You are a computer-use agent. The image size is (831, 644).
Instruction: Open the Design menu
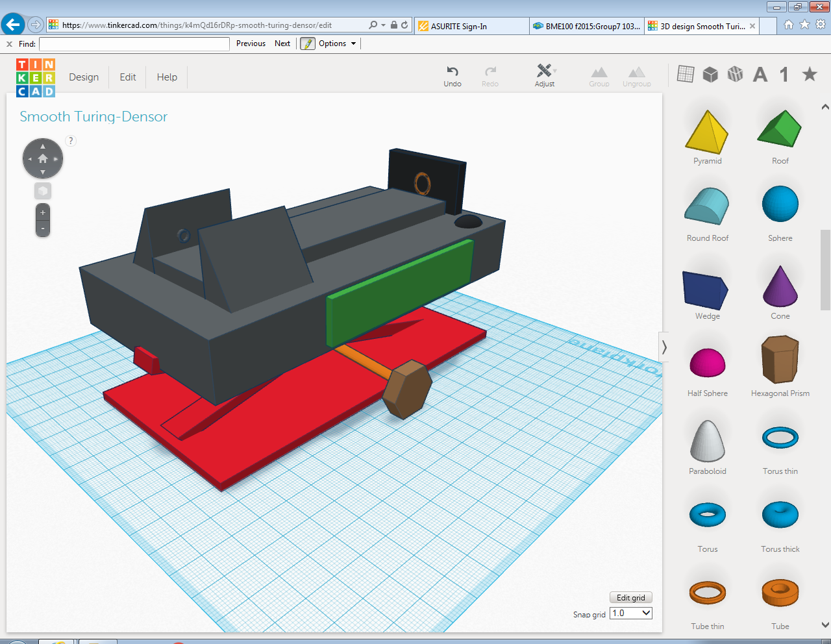tap(84, 77)
